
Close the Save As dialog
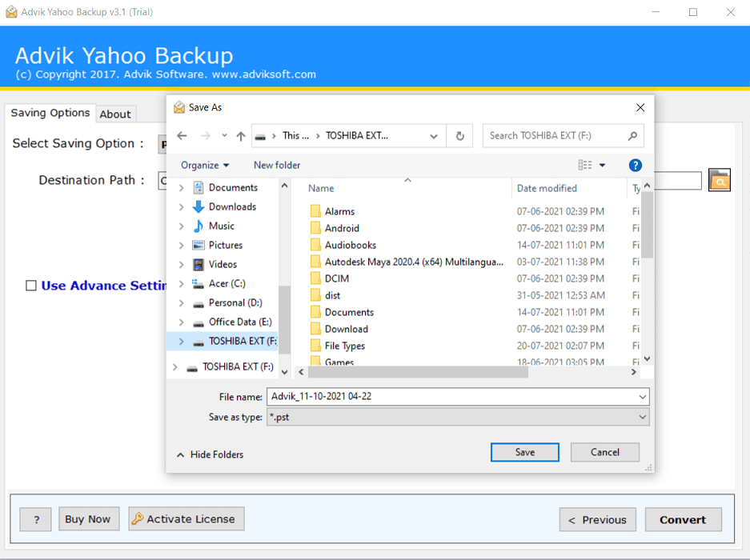pyautogui.click(x=640, y=108)
